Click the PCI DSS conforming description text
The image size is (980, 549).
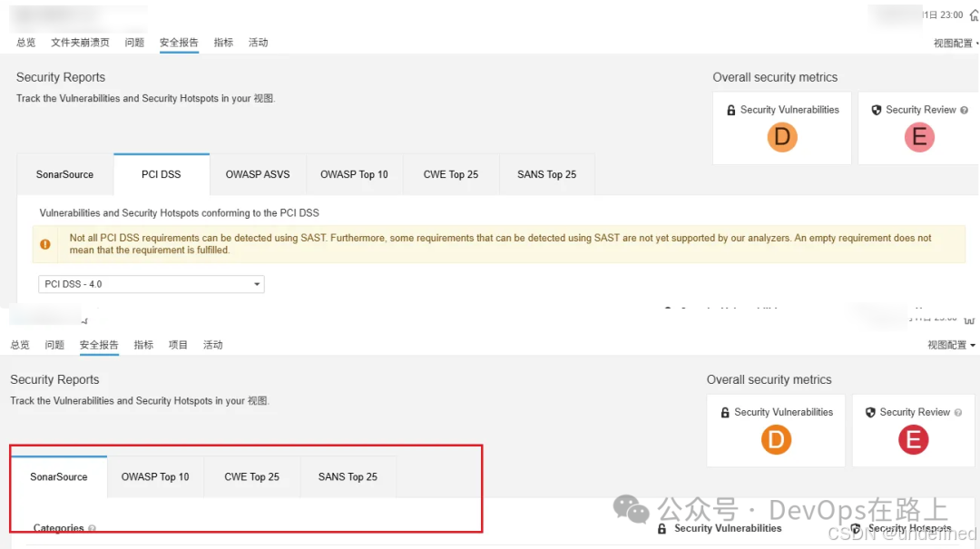[x=180, y=213]
